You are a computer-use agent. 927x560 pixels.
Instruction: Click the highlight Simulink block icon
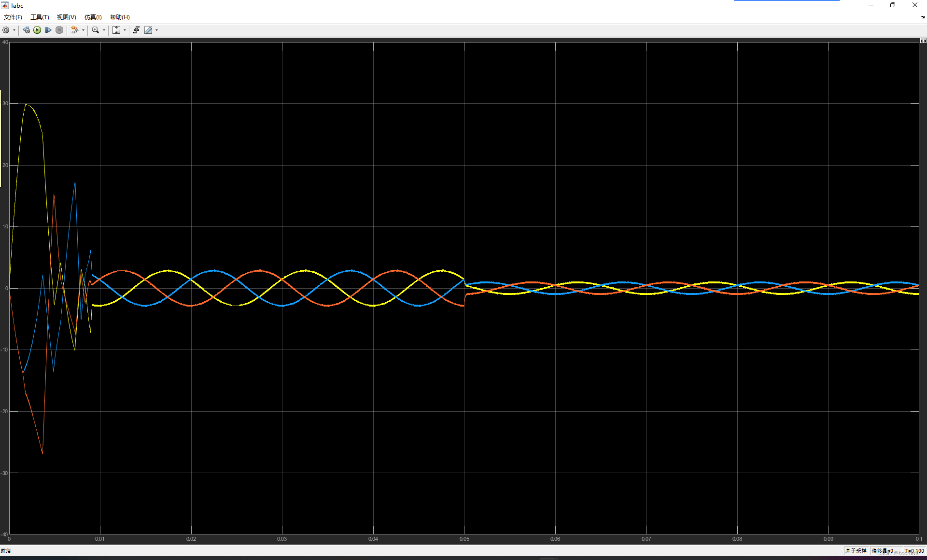coord(74,30)
